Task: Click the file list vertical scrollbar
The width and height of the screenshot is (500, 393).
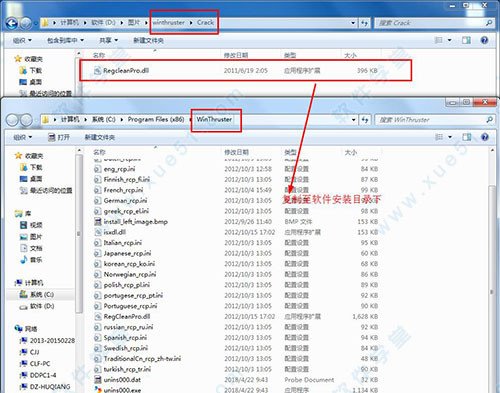Action: point(492,270)
